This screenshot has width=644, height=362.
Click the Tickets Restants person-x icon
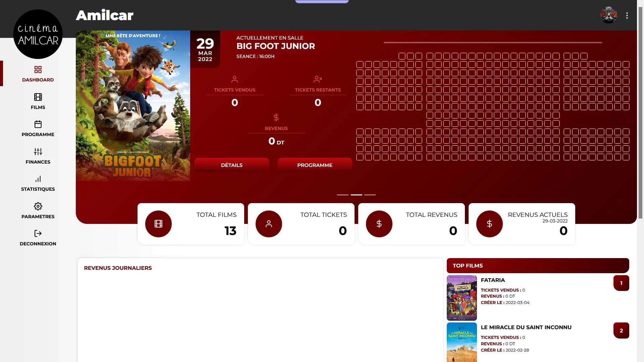click(318, 79)
